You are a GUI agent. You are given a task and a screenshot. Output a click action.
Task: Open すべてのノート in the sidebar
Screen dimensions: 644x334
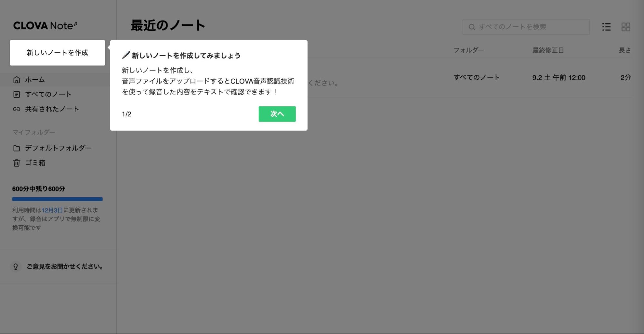coord(48,94)
